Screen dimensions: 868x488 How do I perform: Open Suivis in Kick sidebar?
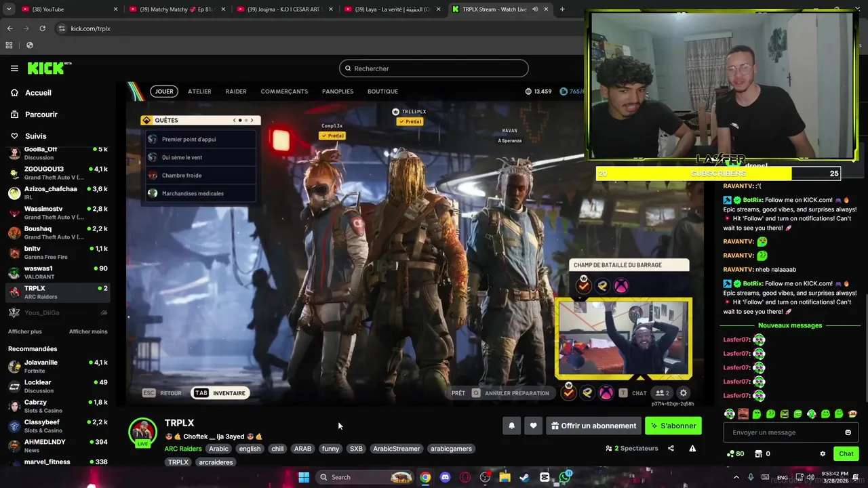click(35, 136)
